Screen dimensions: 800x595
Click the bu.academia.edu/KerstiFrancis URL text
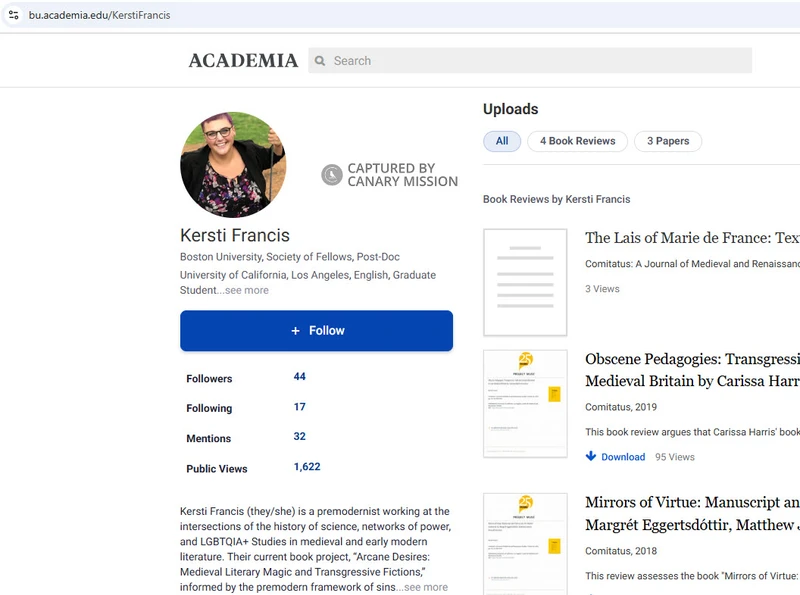99,15
